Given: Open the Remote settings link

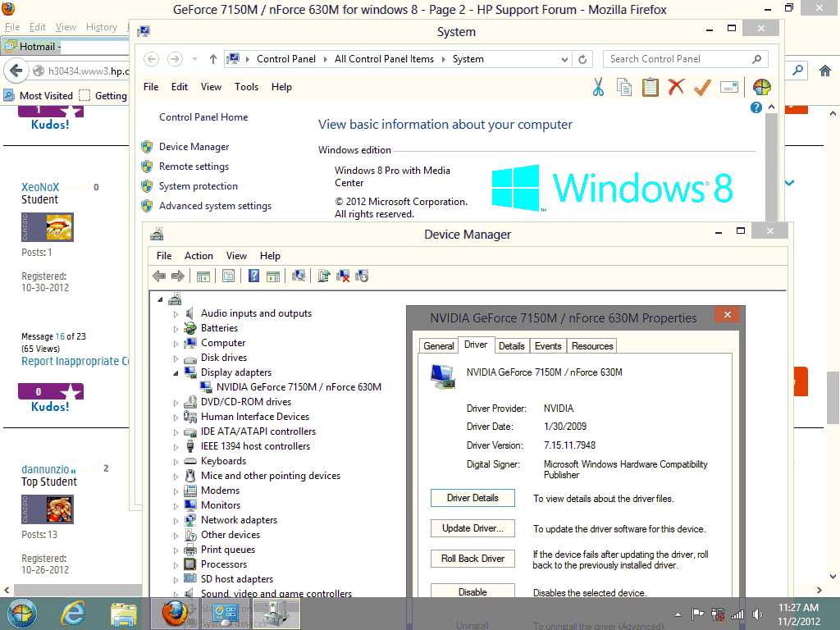Looking at the screenshot, I should (x=194, y=167).
